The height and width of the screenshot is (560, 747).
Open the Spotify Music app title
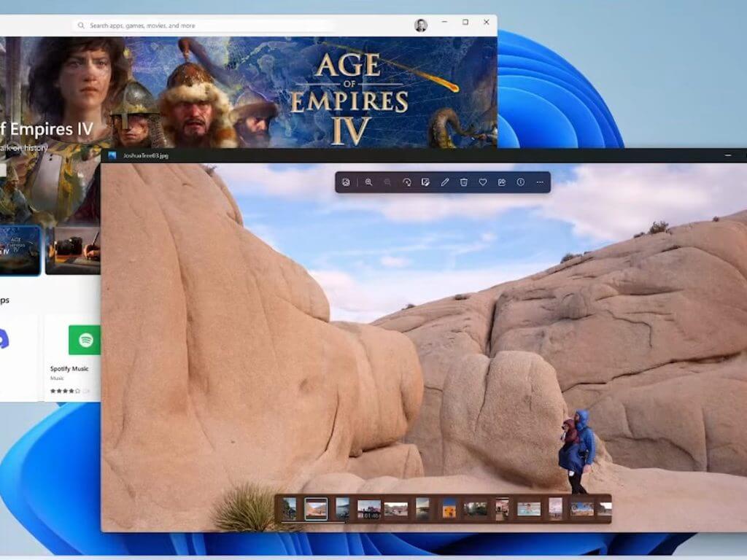(x=69, y=368)
